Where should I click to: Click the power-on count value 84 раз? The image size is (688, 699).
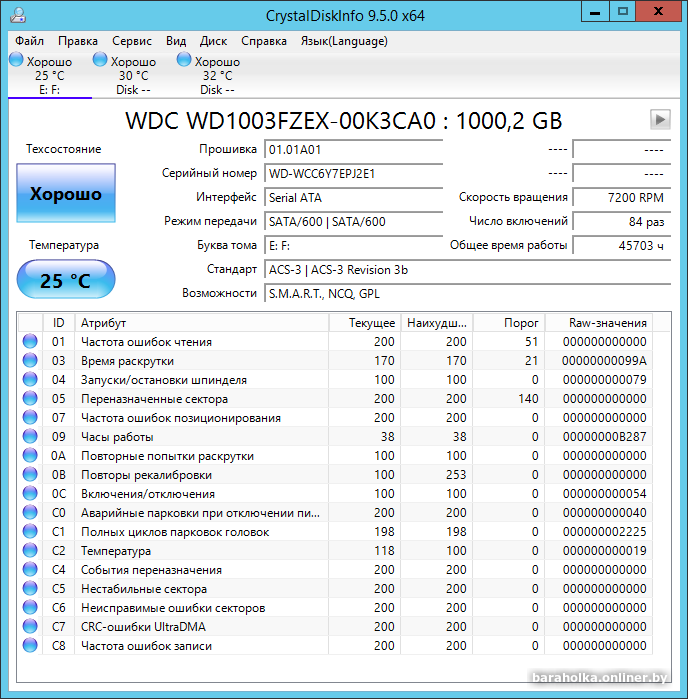622,222
